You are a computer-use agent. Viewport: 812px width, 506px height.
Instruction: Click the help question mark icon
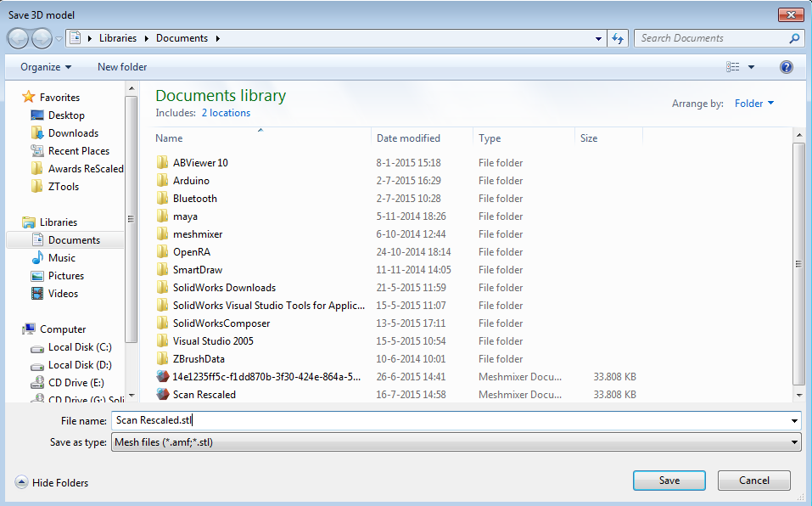[786, 67]
